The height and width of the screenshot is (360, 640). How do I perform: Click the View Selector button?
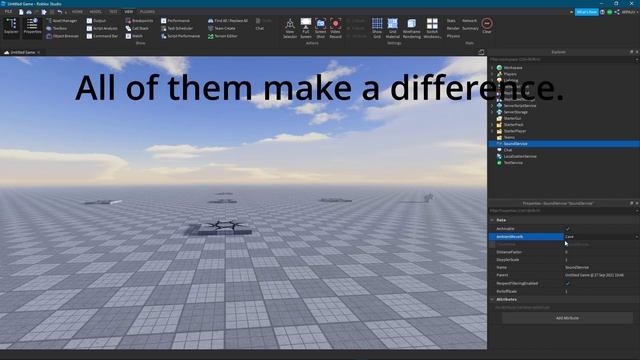pos(290,28)
